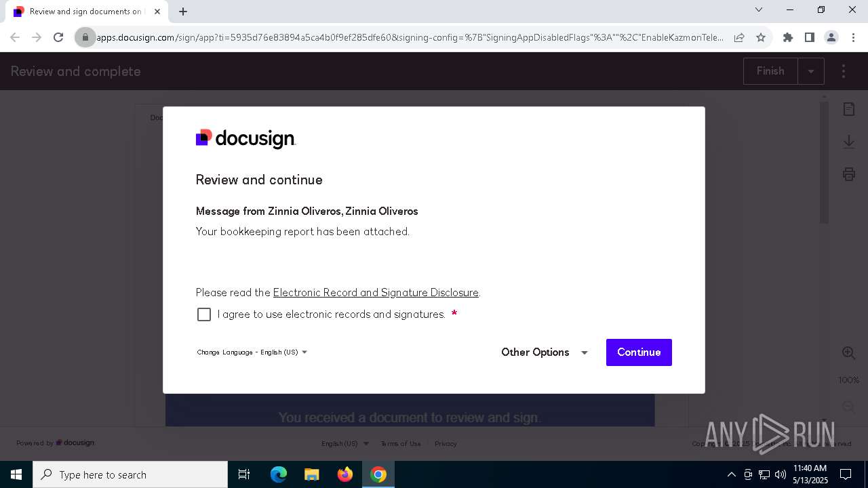
Task: Click the Finish button in header
Action: pyautogui.click(x=770, y=71)
